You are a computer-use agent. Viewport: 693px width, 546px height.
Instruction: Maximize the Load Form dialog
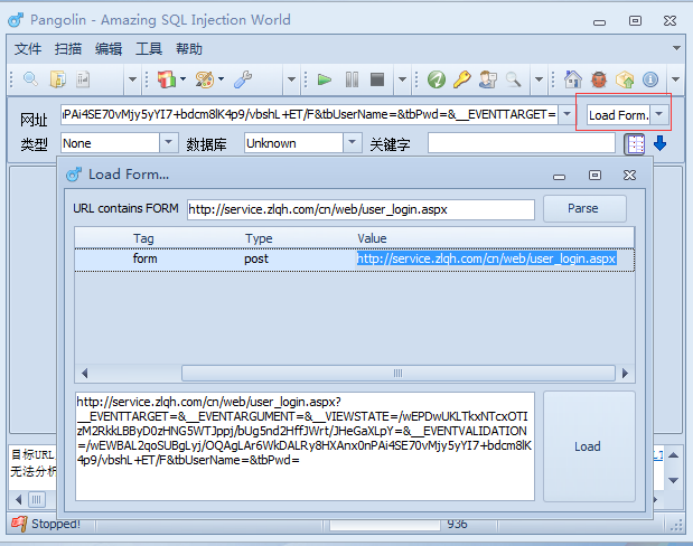(595, 175)
